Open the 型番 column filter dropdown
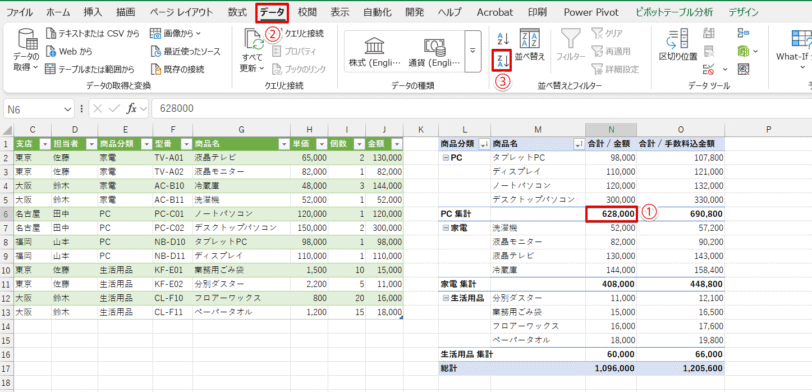The image size is (812, 392). (186, 144)
